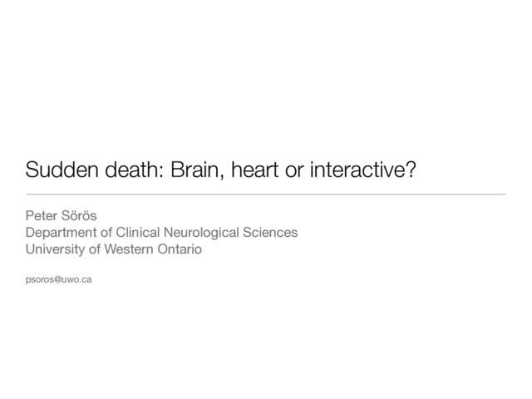This screenshot has height=399, width=532.
Task: Select the word "Brain," in the slide title
Action: click(x=198, y=170)
